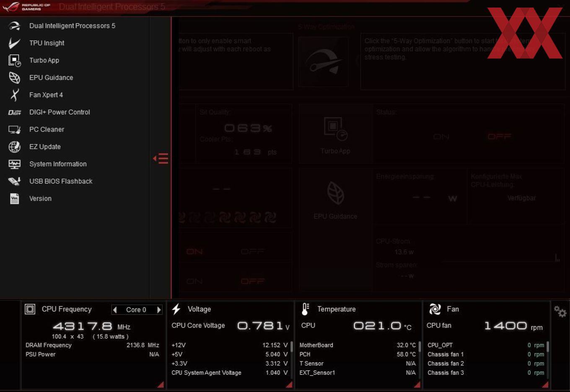The width and height of the screenshot is (570, 392).
Task: Open PC Cleaner menu entry
Action: pos(47,129)
